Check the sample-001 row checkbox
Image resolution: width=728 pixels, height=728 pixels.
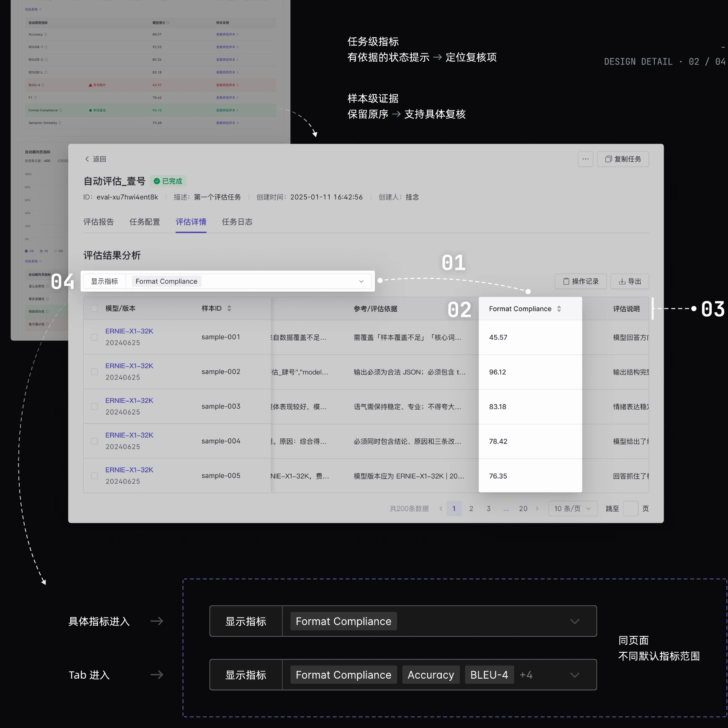click(x=95, y=337)
